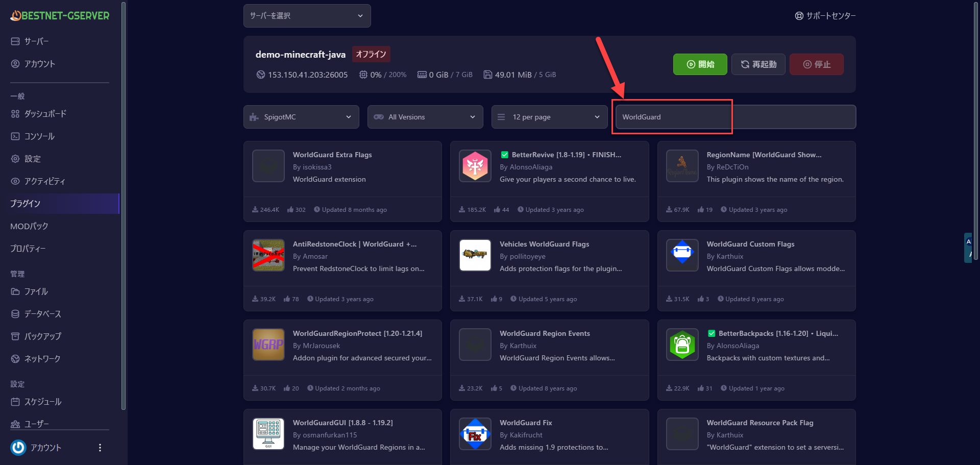Click the translate widget on right edge

point(968,248)
